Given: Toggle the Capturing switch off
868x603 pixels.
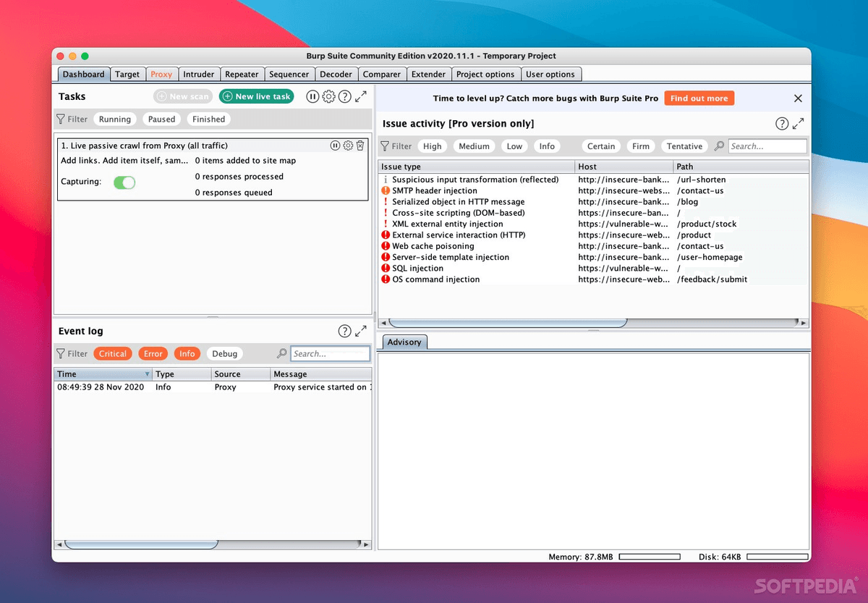Looking at the screenshot, I should tap(124, 182).
